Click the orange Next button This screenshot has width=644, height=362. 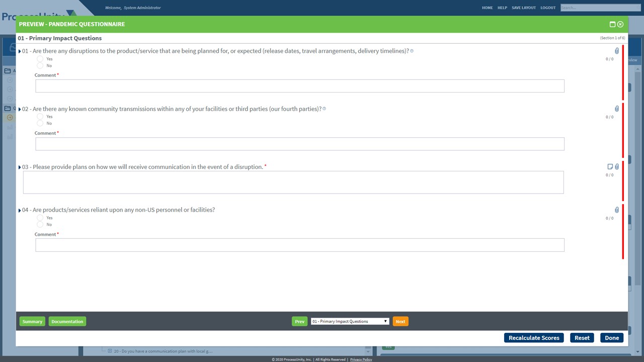tap(400, 321)
